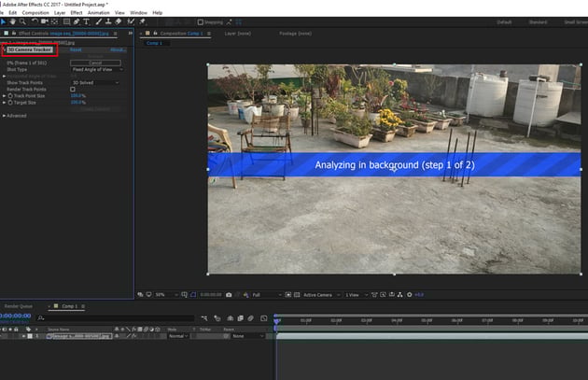Open the Full resolution dropdown
Viewport: 588px width, 380px height.
(267, 295)
